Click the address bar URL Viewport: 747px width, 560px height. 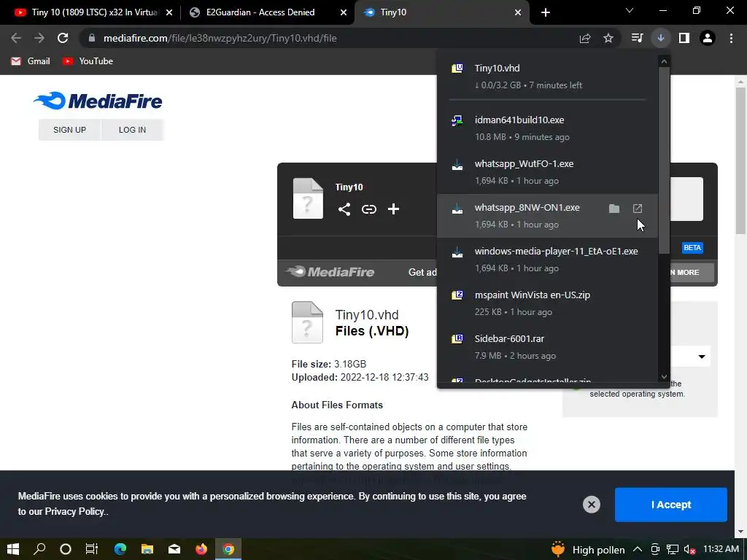220,38
